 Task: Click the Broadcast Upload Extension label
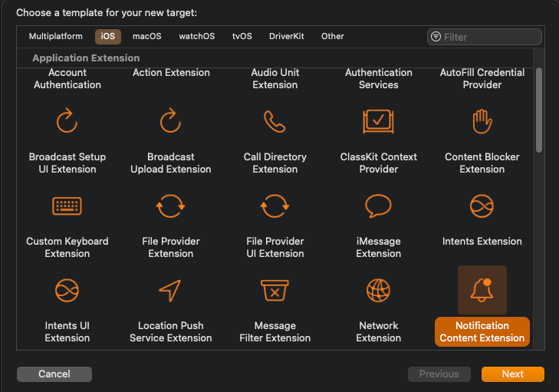coord(171,163)
